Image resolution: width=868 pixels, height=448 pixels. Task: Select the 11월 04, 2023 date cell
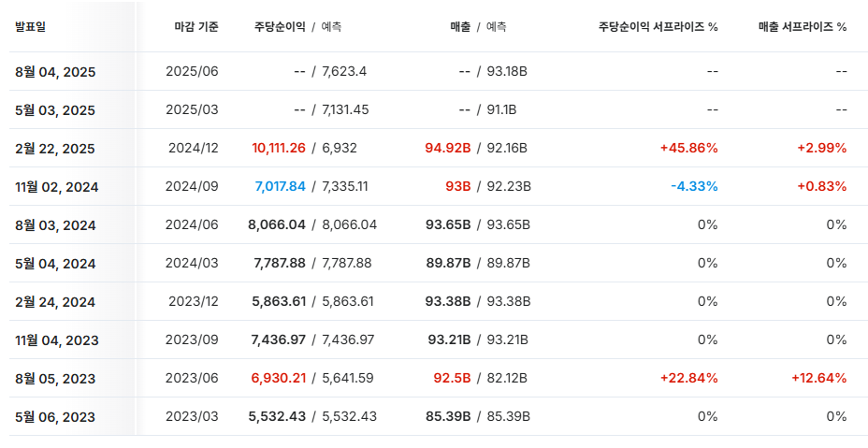click(56, 340)
